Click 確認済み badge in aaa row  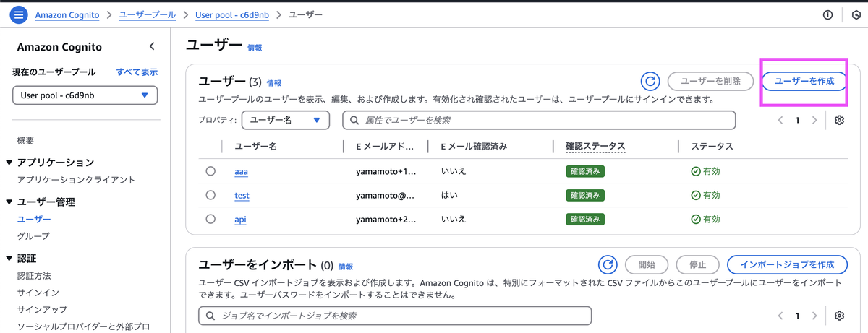[585, 172]
